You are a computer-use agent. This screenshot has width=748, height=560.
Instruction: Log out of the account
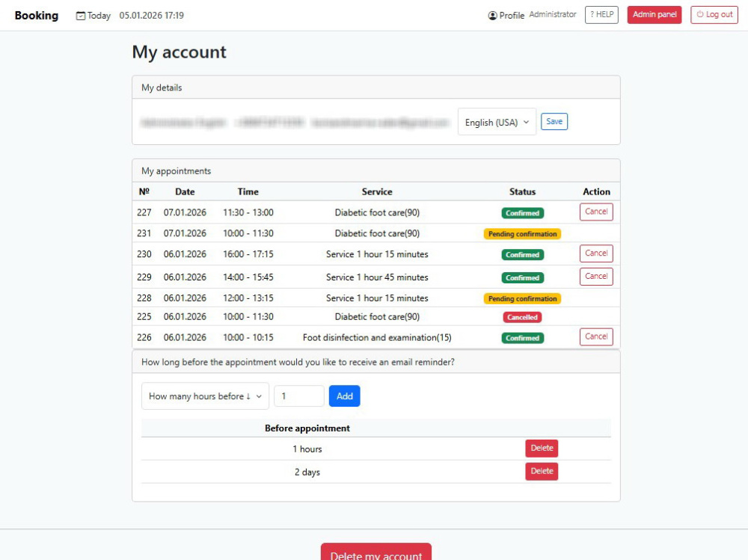[714, 15]
